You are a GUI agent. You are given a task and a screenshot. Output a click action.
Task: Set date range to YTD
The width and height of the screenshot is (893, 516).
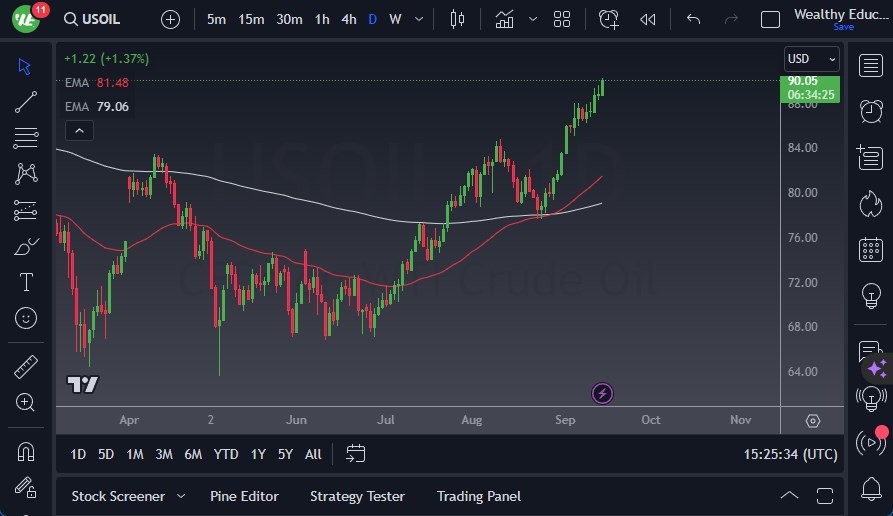pos(226,454)
